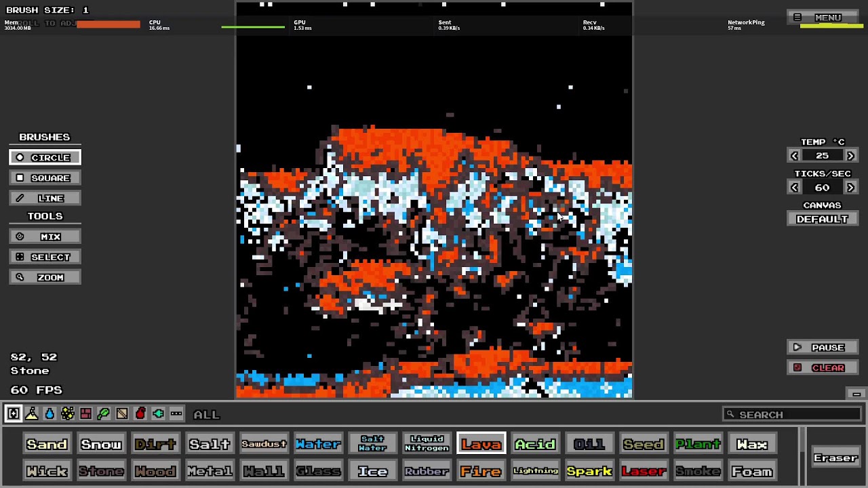Select the Water element
This screenshot has width=868, height=488.
pyautogui.click(x=318, y=444)
